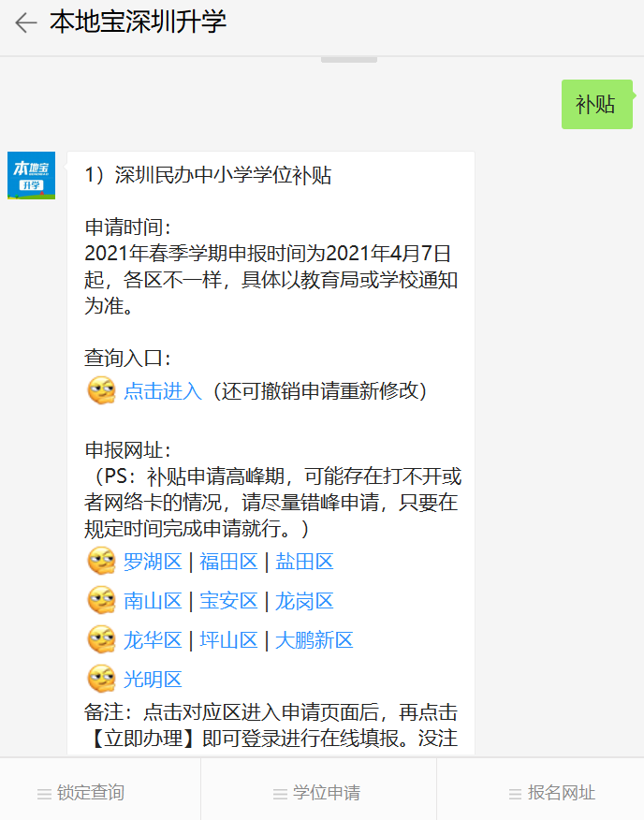Open the 点击进入 query link

coord(163,391)
